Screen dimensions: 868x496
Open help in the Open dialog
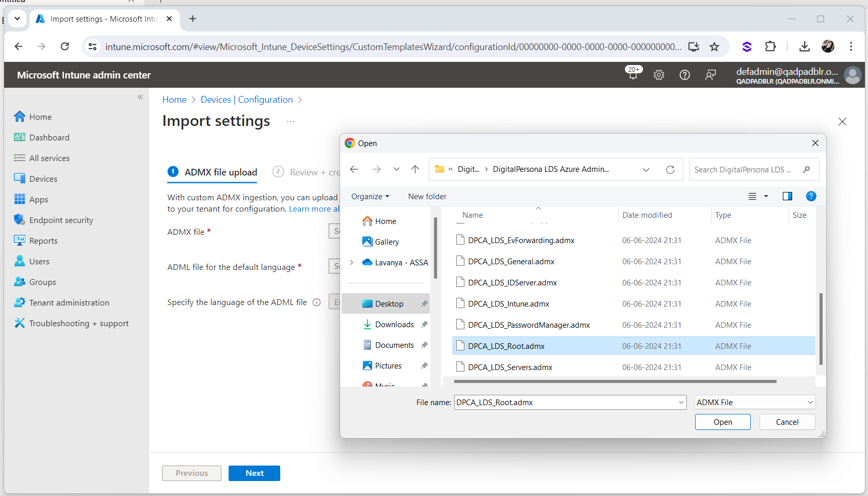(x=811, y=196)
